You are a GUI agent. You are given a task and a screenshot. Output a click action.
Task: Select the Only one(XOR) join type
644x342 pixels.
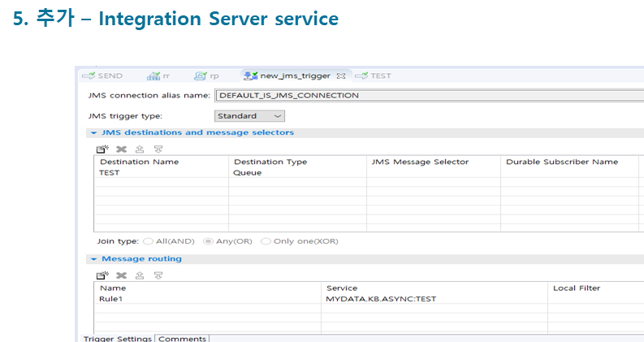[266, 241]
